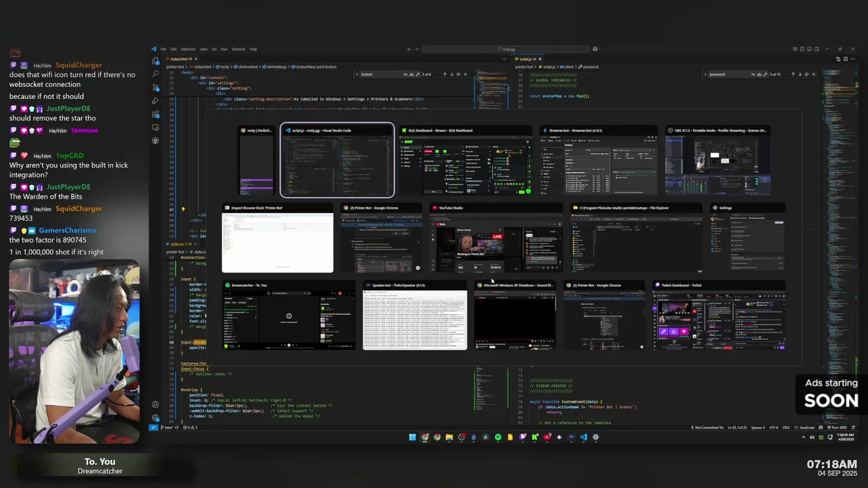
Task: Open the YouTube Studio window thumbnail
Action: point(495,238)
